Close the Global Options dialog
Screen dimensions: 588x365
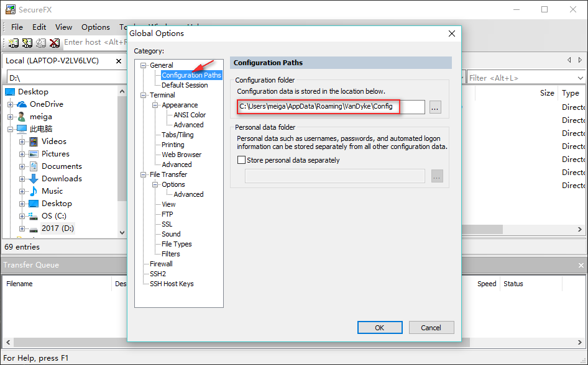[452, 34]
